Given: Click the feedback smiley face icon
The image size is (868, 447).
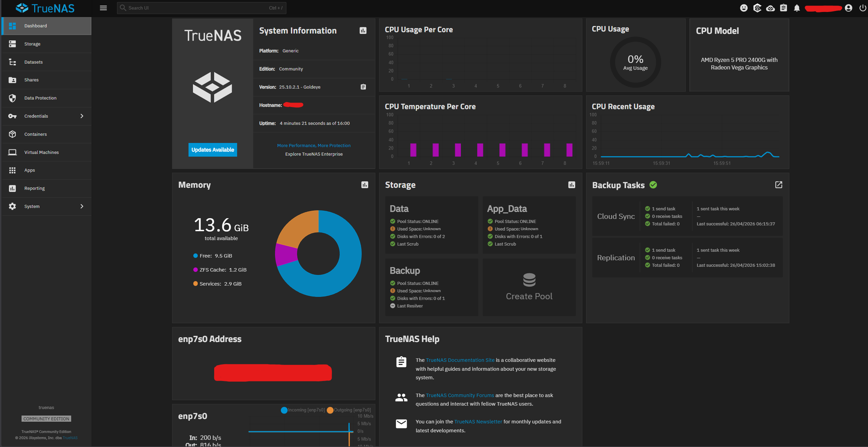Looking at the screenshot, I should tap(744, 8).
